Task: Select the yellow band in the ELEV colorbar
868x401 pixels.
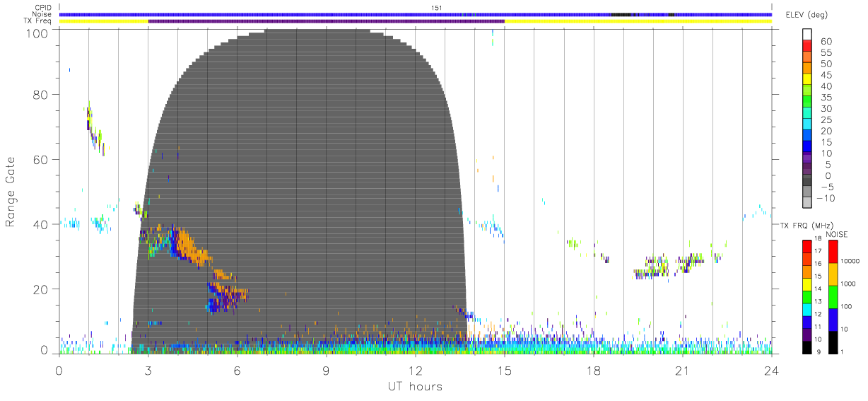Action: pos(808,80)
